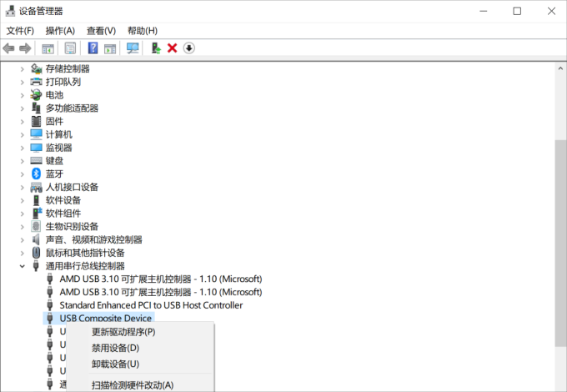Expand the 电池 (Battery) node

pyautogui.click(x=23, y=95)
